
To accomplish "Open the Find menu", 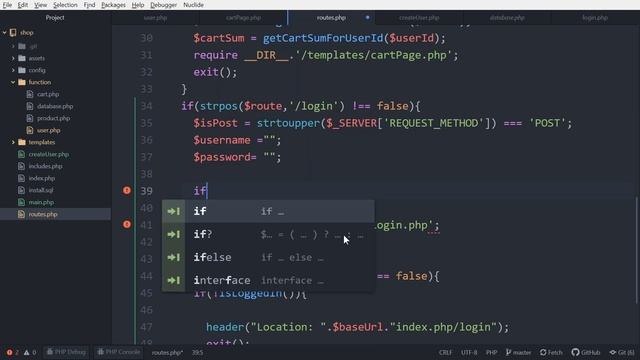I will click(89, 5).
